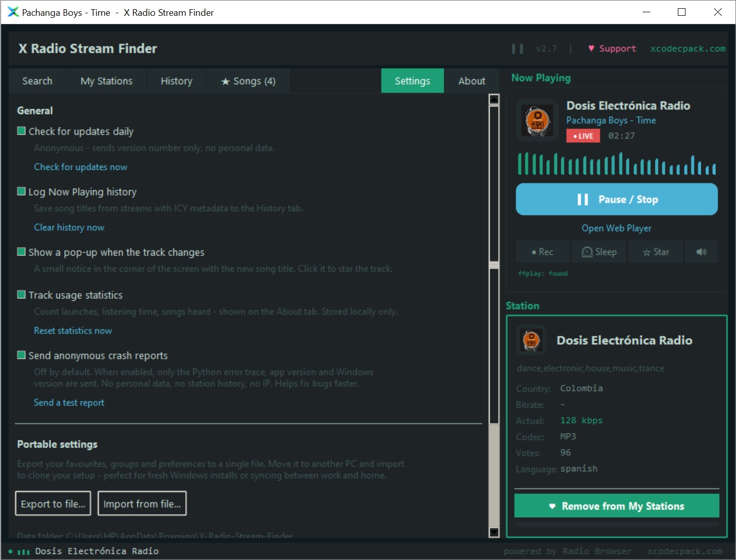Click the settings scrollbar up arrow
Screen dimensions: 736x560
point(494,99)
